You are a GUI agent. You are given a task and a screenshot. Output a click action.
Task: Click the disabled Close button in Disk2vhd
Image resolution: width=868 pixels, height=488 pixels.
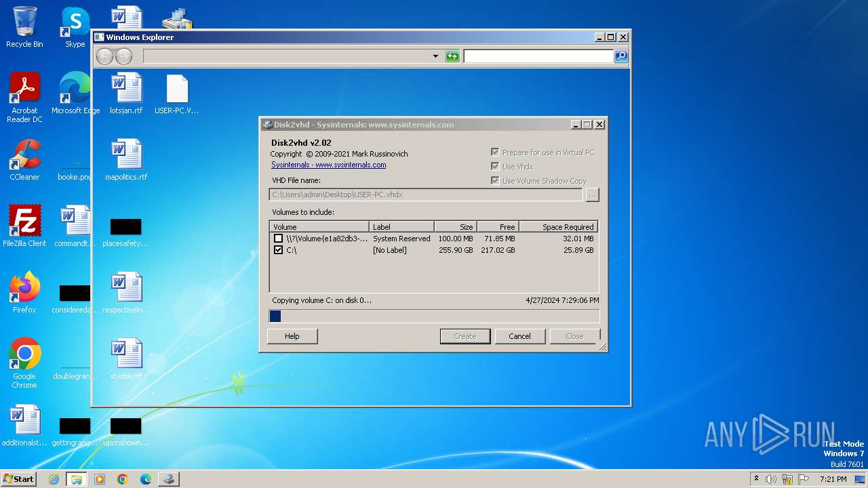click(x=574, y=336)
